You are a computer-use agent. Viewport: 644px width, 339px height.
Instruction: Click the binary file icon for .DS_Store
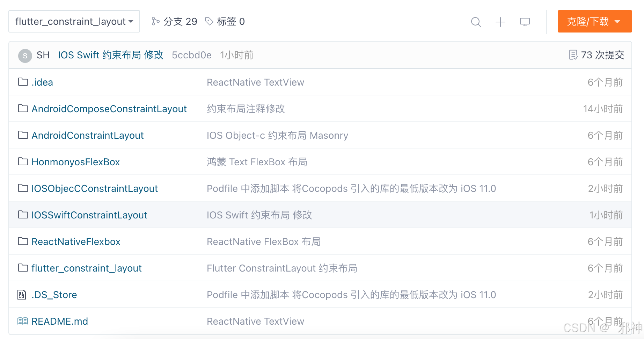click(22, 295)
